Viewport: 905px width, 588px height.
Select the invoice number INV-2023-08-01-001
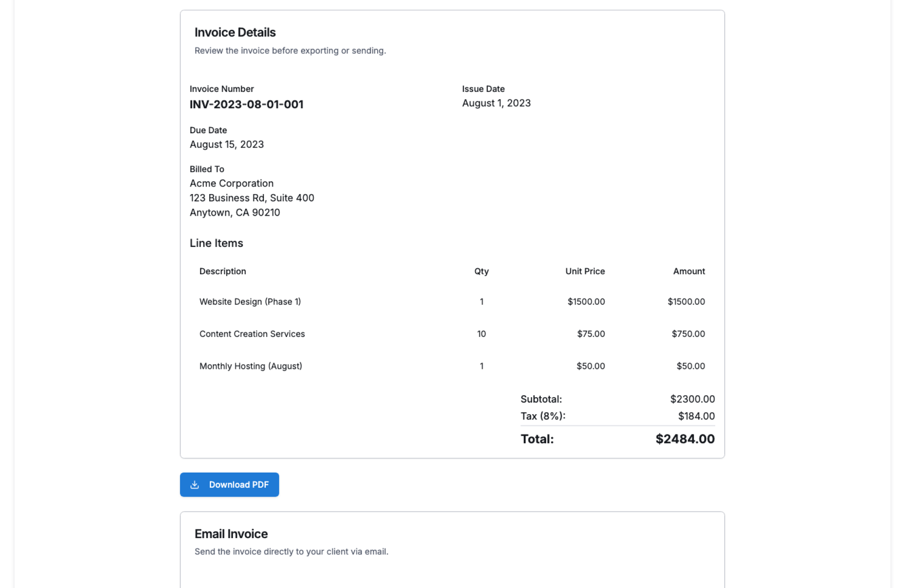[x=246, y=105]
